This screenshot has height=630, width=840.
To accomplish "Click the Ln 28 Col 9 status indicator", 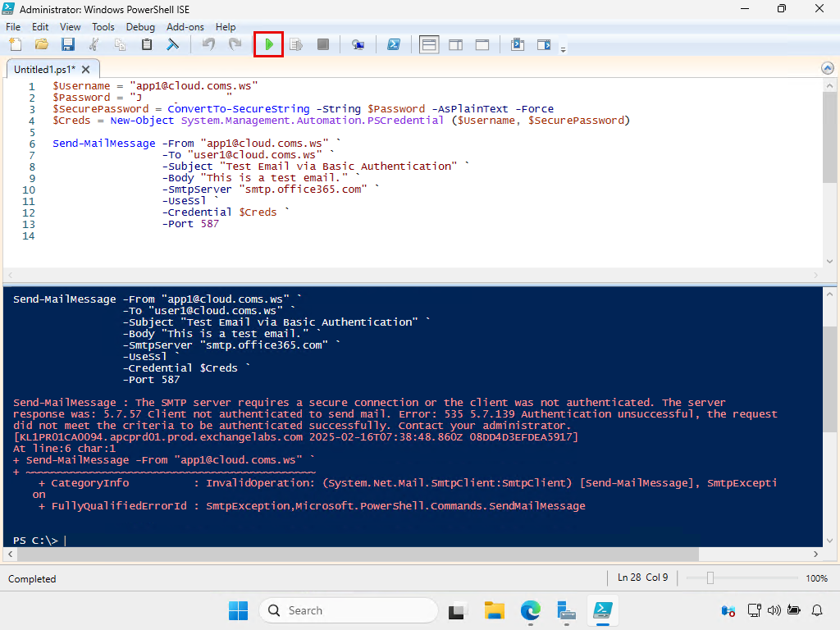I will 642,577.
